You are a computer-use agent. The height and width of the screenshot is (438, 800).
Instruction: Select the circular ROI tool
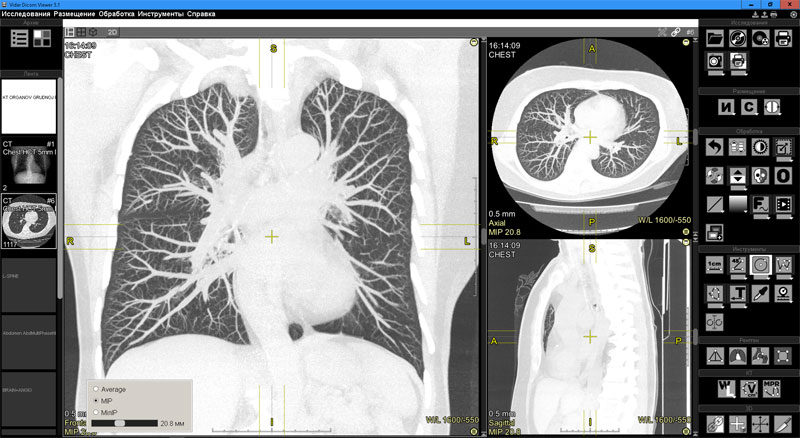click(x=760, y=265)
